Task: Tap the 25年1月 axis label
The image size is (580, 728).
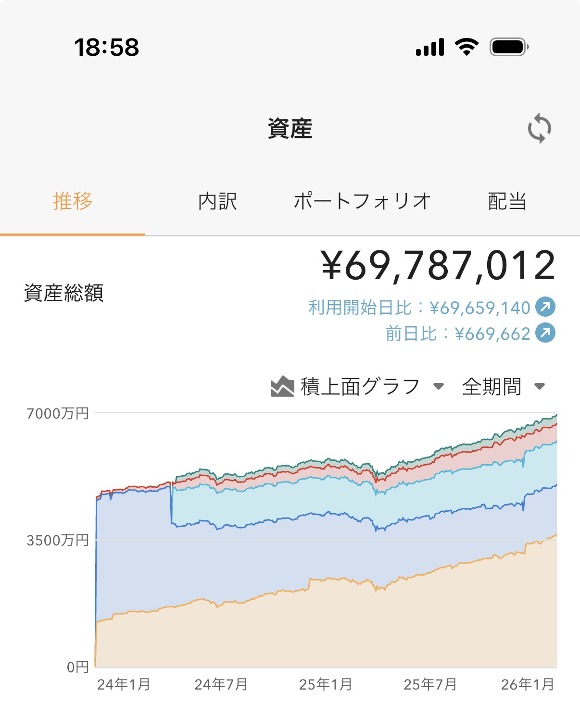Action: click(x=326, y=684)
